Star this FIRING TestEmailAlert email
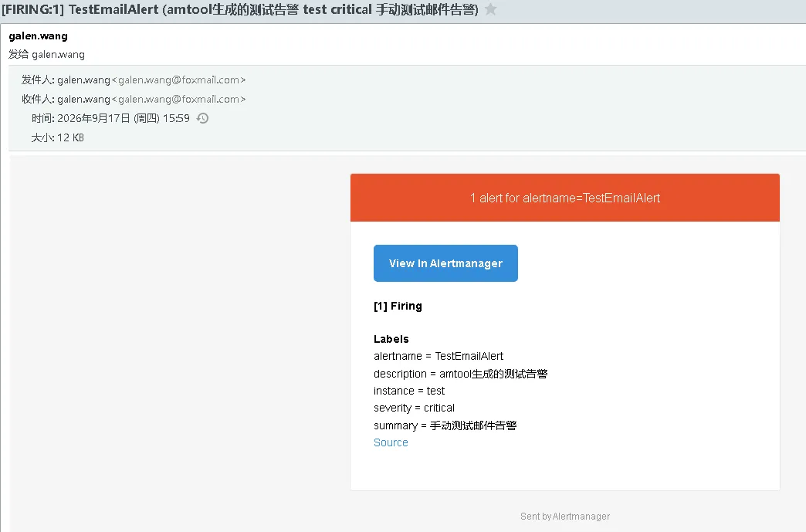 coord(491,9)
